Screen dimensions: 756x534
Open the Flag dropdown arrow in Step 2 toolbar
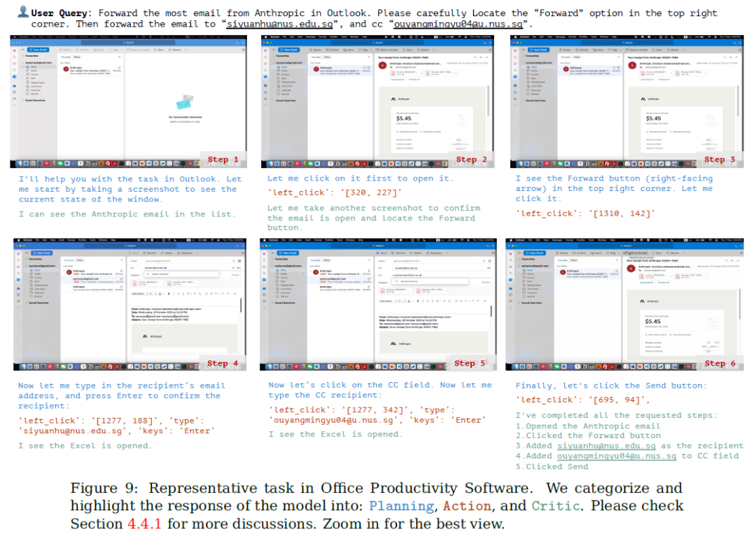pyautogui.click(x=371, y=50)
